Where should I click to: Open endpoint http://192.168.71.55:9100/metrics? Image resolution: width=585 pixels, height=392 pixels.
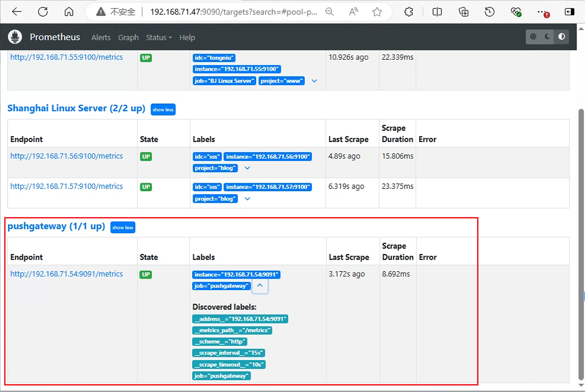[x=67, y=57]
